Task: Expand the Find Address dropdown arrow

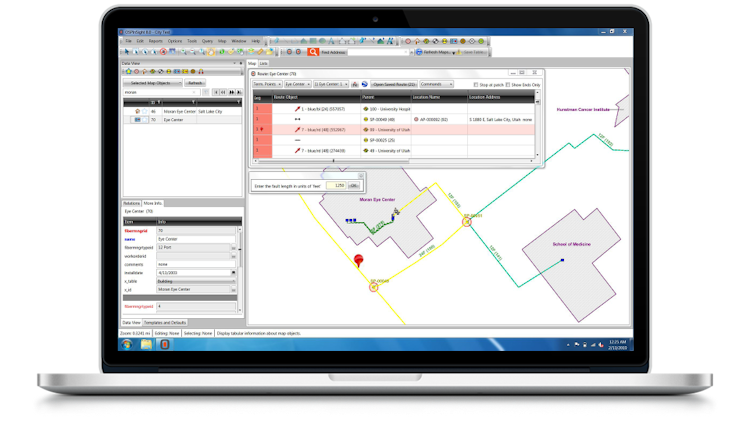Action: tap(406, 52)
